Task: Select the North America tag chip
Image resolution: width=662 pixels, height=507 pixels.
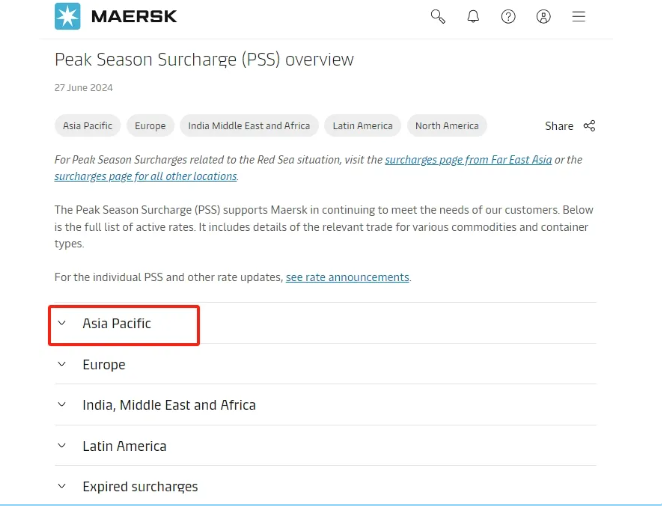Action: click(x=447, y=126)
